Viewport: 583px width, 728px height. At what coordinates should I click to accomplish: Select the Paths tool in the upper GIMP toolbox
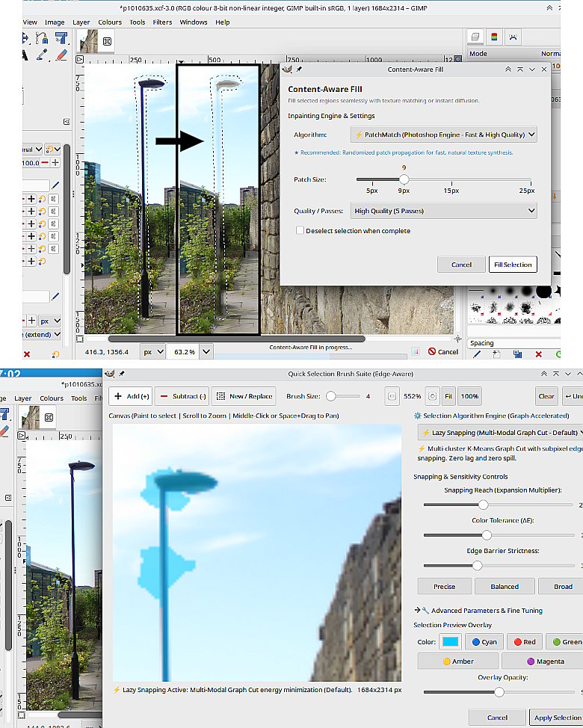43,38
